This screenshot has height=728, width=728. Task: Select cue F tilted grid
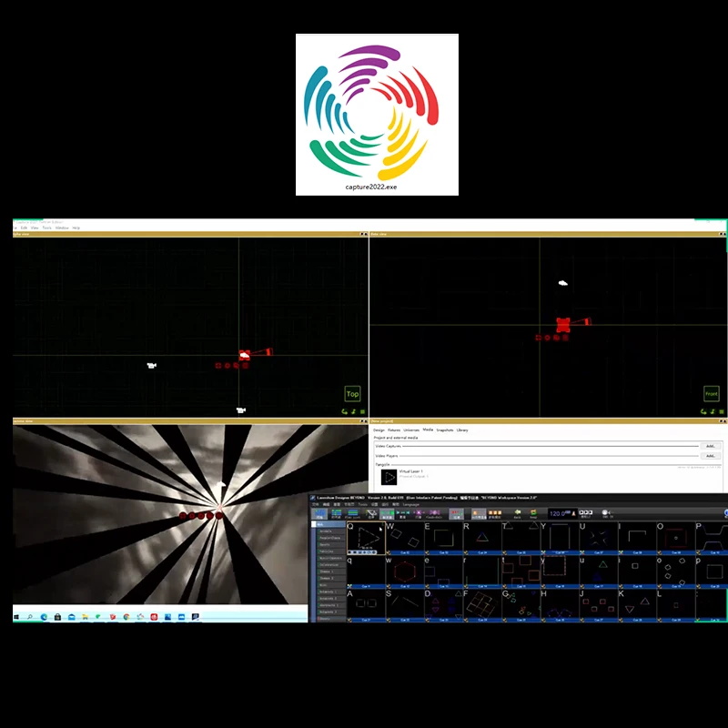tap(482, 604)
